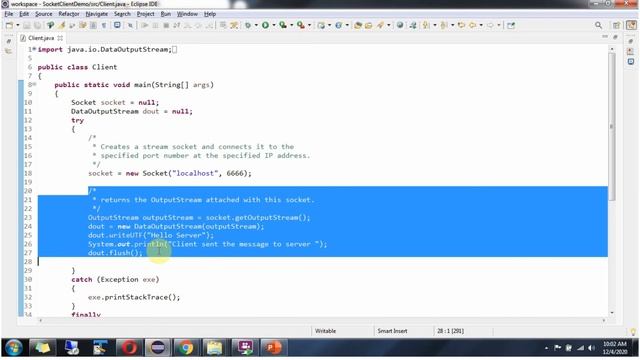The height and width of the screenshot is (360, 640).
Task: Click the Open Task monitor icon
Action: pos(117,25)
